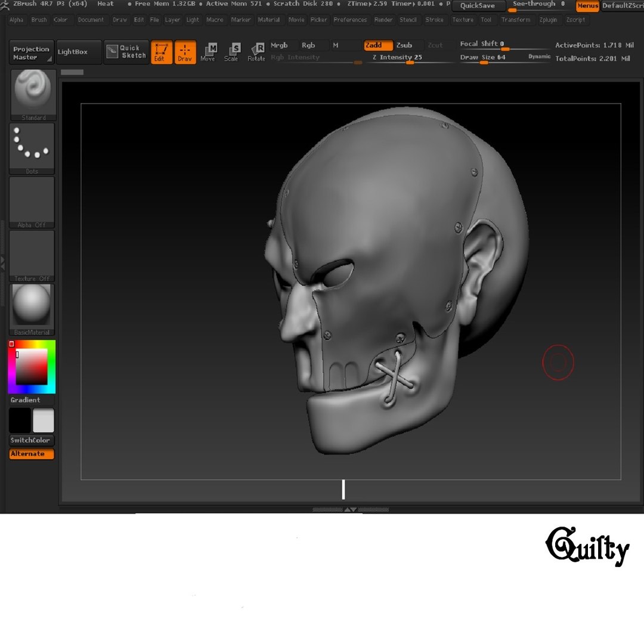Open the Tool menu

pyautogui.click(x=486, y=20)
